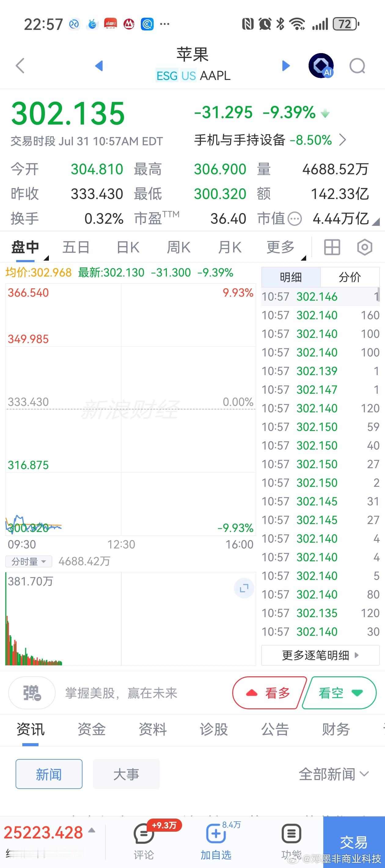Screen dimensions: 385x868
Task: Open the grid layout icon
Action: click(332, 247)
